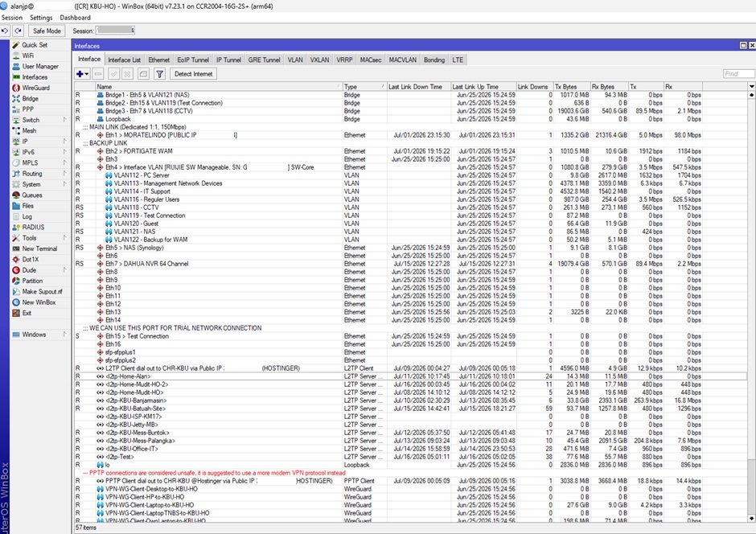Open the WiFi menu in sidebar
The width and height of the screenshot is (756, 534).
tap(27, 55)
